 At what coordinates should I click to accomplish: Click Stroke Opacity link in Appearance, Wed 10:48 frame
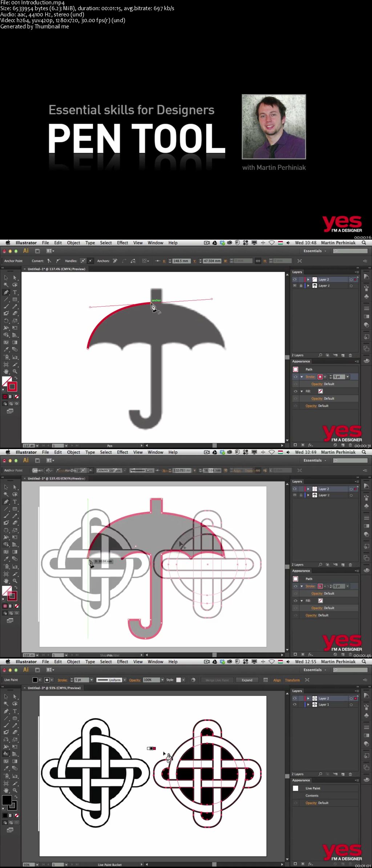[x=317, y=384]
